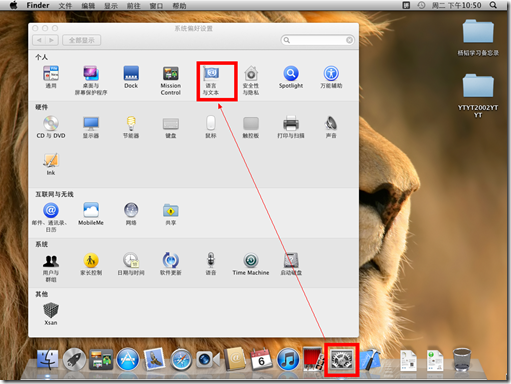Open the 窗口 (Window) menu

tap(156, 5)
